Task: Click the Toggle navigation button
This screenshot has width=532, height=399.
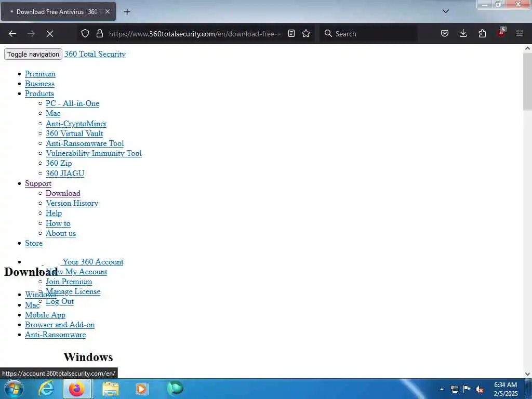Action: 33,54
